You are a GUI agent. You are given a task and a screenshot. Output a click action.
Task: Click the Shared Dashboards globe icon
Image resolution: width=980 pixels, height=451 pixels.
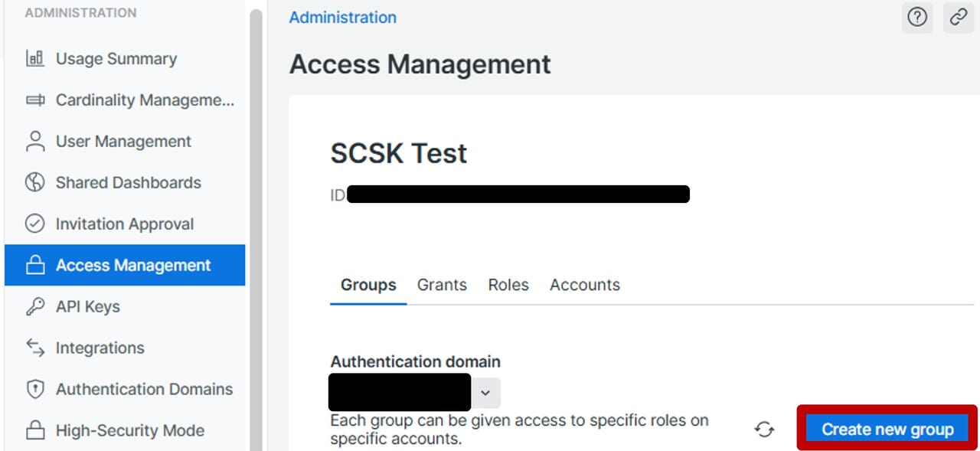[x=35, y=183]
